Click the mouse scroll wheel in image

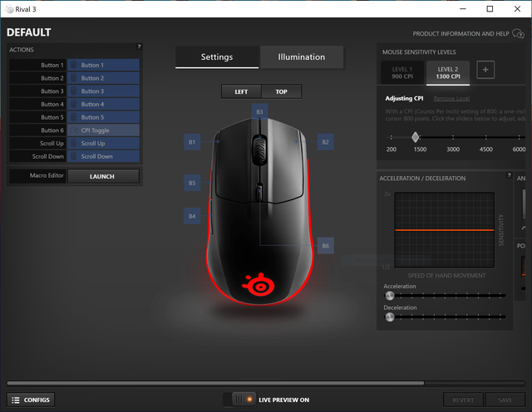pyautogui.click(x=259, y=150)
